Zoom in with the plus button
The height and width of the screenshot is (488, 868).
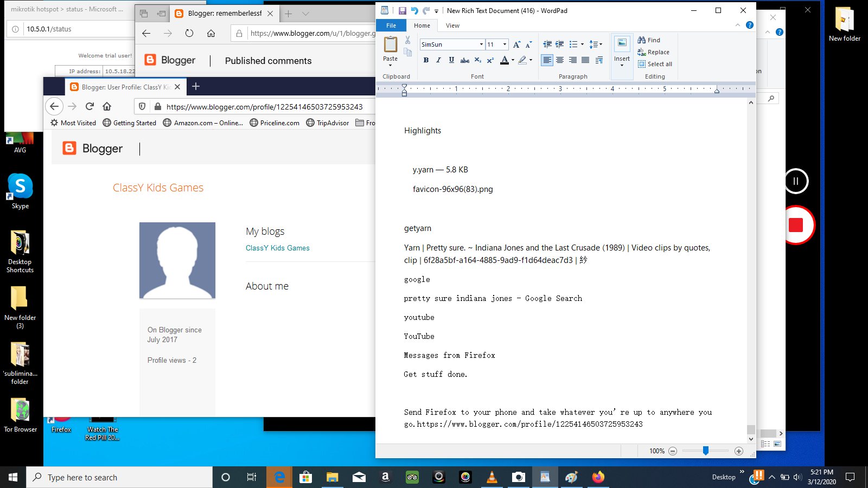pos(739,451)
